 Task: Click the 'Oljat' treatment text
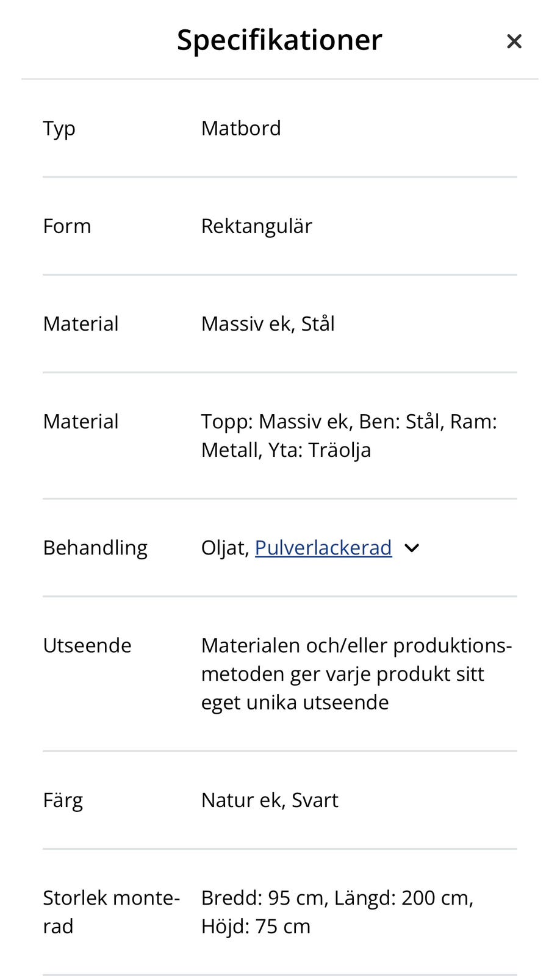coord(223,548)
